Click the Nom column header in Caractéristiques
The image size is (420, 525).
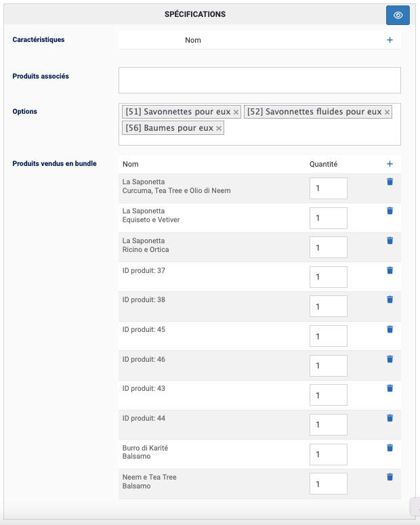[193, 40]
